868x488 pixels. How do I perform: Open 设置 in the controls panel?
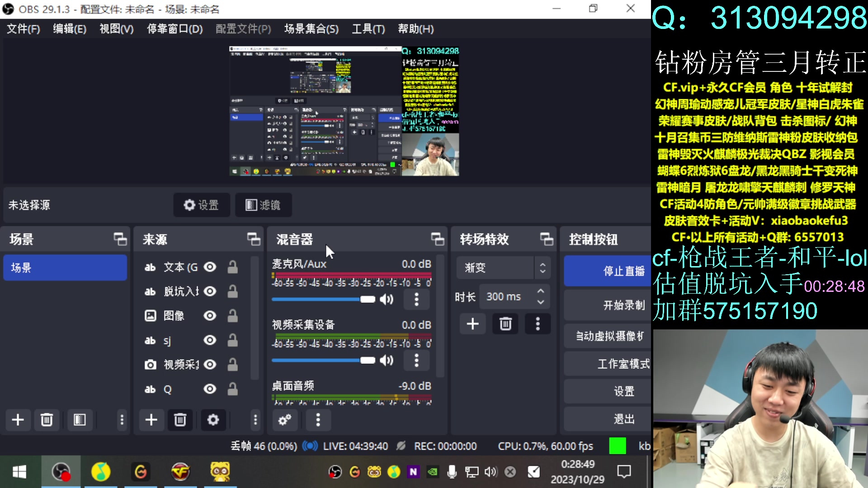[x=607, y=391]
